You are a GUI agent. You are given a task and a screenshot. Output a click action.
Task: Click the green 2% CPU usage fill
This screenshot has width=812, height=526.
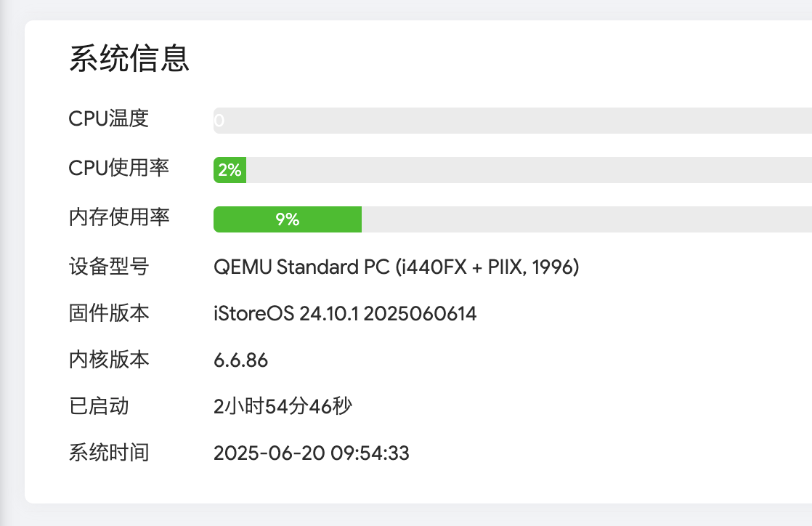pyautogui.click(x=230, y=170)
